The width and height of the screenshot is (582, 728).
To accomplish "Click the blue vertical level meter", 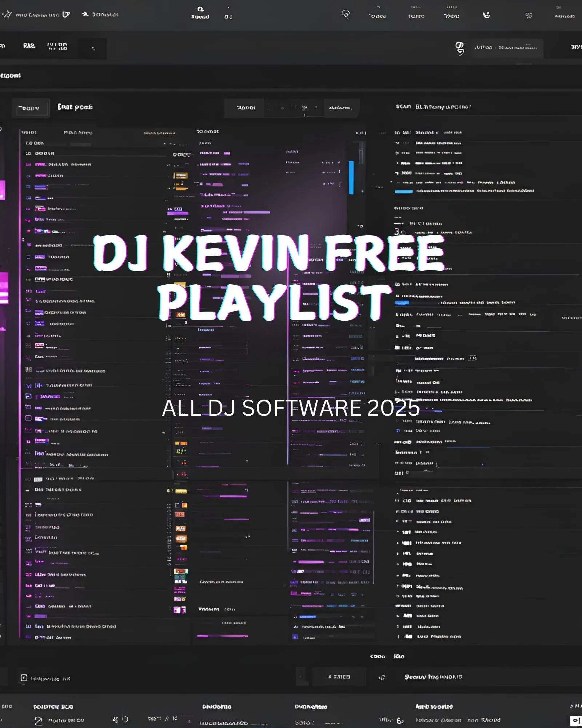I will pos(351,177).
